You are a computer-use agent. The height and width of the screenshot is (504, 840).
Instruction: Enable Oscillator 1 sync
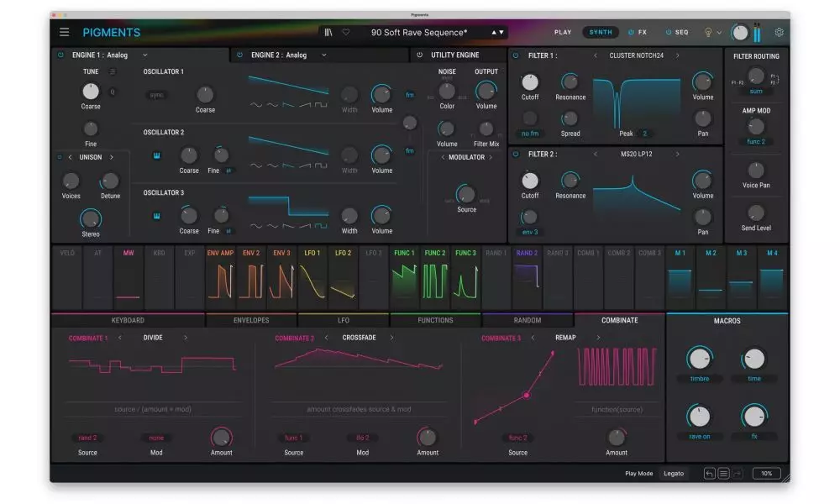tap(156, 95)
